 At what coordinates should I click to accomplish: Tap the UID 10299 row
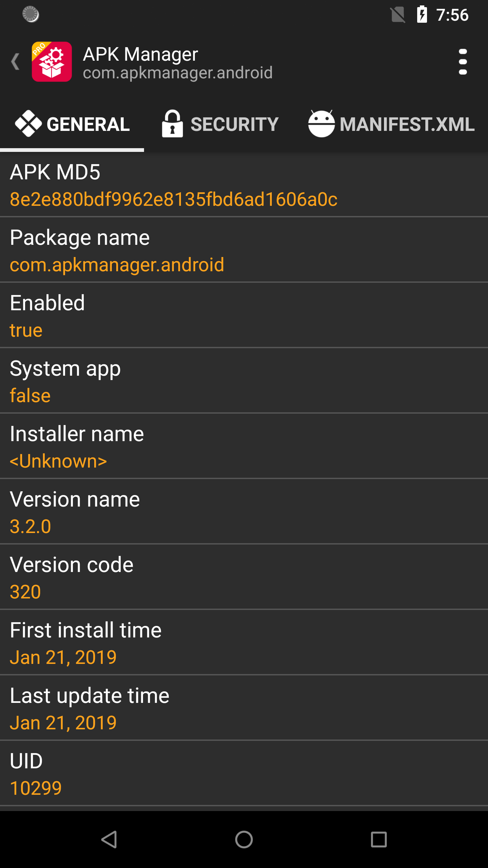(x=244, y=774)
